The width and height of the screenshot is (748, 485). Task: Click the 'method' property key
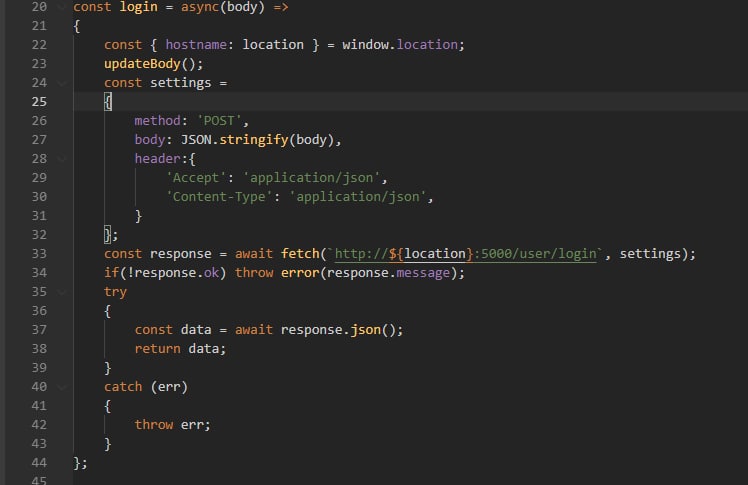click(x=157, y=121)
